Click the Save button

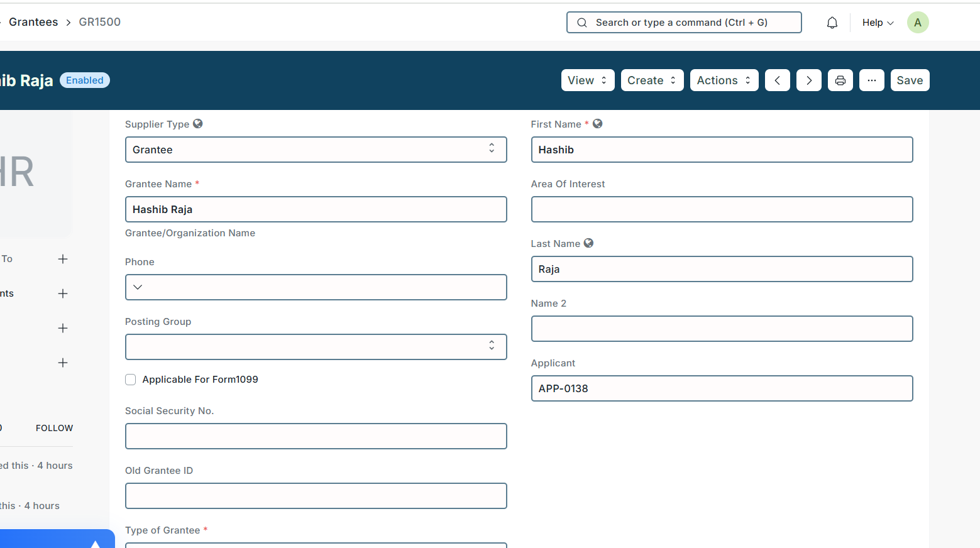[x=909, y=80]
